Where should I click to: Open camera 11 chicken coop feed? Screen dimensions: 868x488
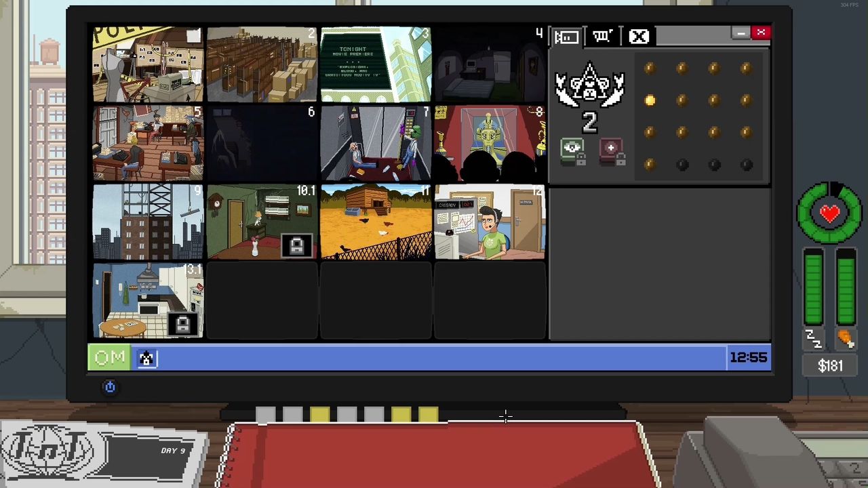[375, 222]
